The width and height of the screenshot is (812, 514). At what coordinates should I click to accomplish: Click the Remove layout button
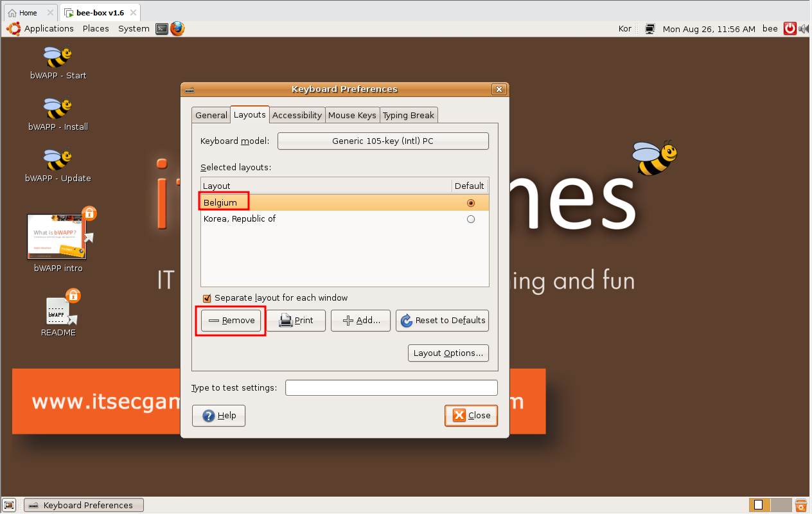click(231, 321)
